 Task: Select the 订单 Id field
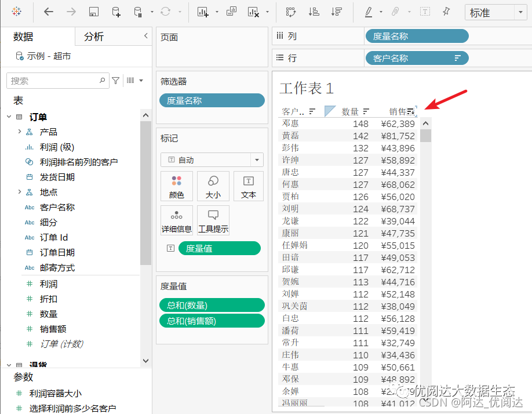[x=54, y=237]
